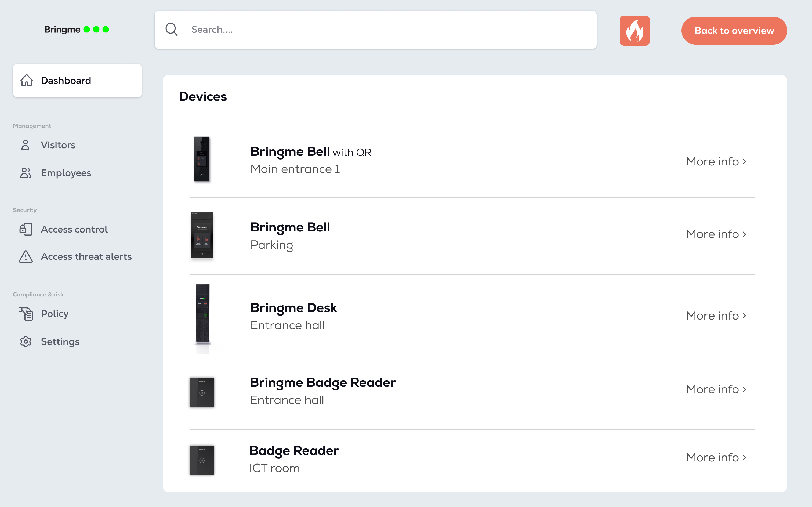Click the Back to overview button
The width and height of the screenshot is (812, 507).
734,31
